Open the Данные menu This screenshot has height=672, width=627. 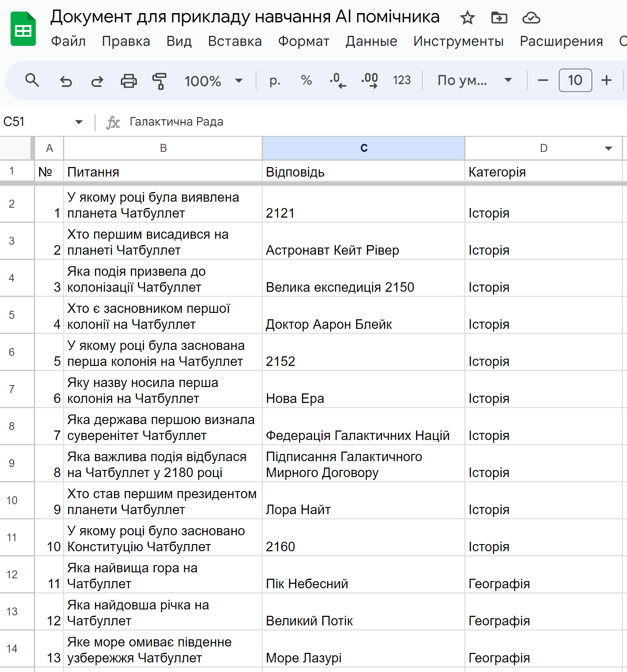[371, 41]
